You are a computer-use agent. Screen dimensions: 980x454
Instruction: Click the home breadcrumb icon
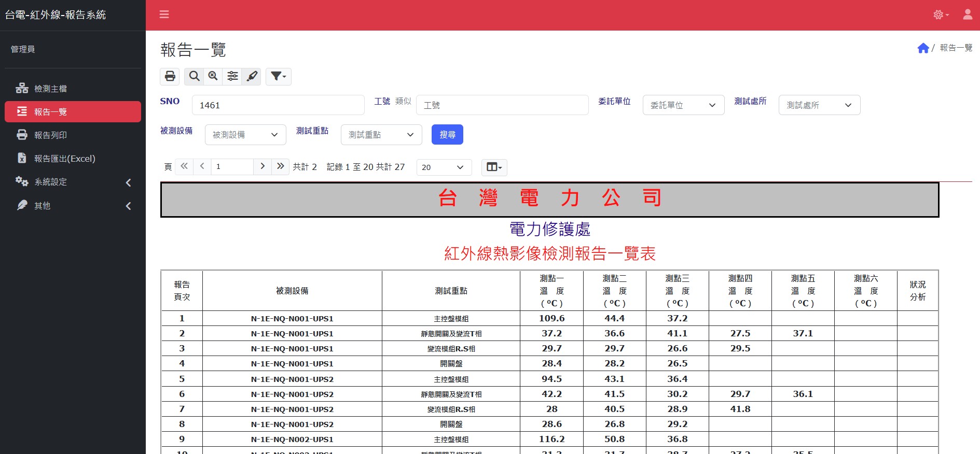923,48
